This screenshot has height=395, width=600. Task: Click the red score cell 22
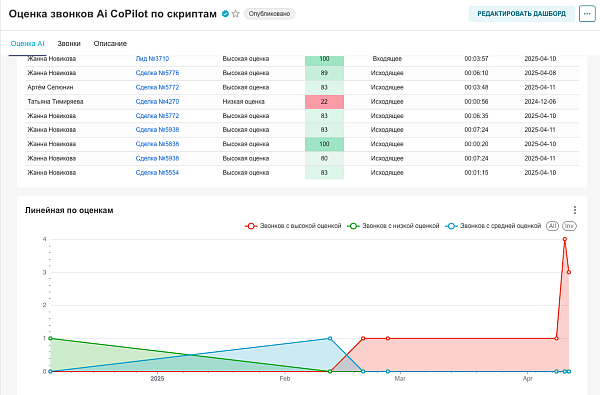pyautogui.click(x=324, y=101)
